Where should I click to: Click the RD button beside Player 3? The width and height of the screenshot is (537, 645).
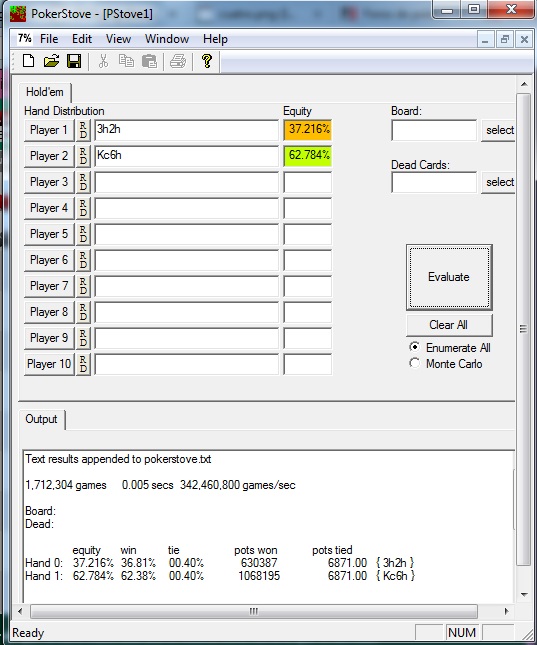pos(83,182)
